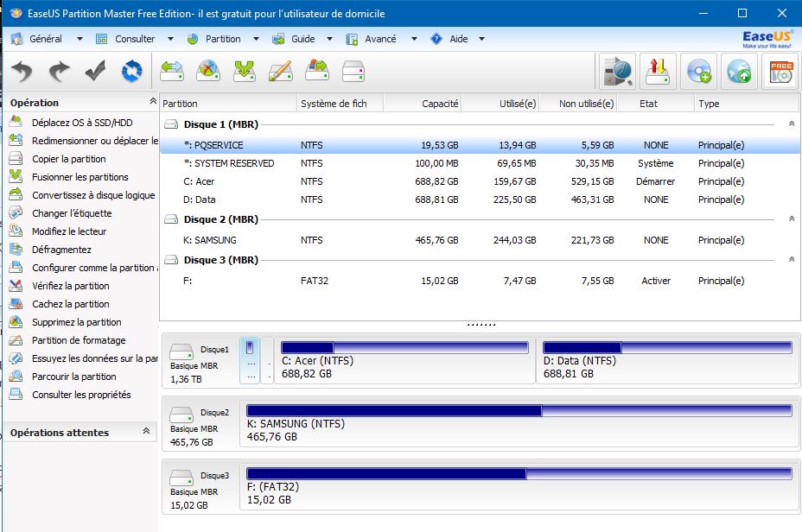This screenshot has height=532, width=802.
Task: Click the Format partition drive icon in toolbar
Action: (x=353, y=71)
